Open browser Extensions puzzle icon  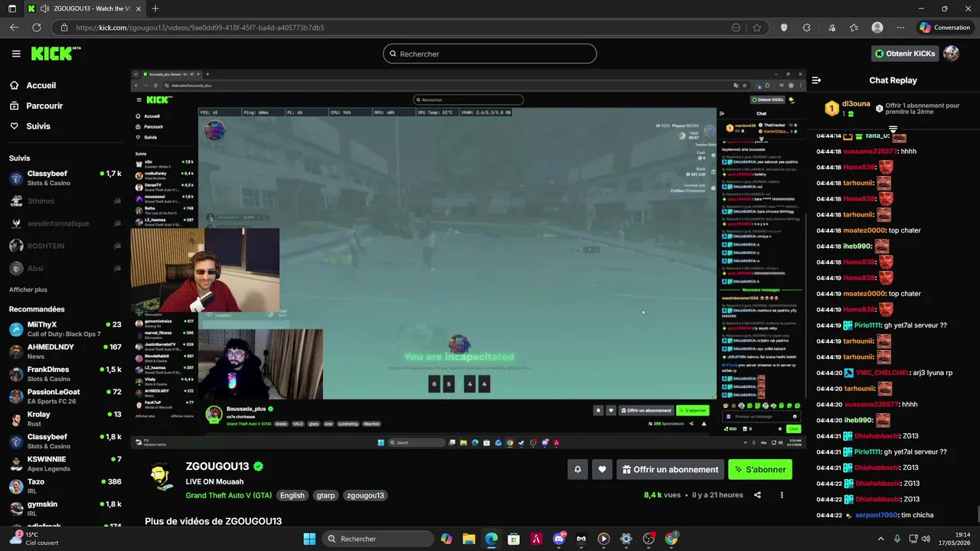(x=806, y=28)
